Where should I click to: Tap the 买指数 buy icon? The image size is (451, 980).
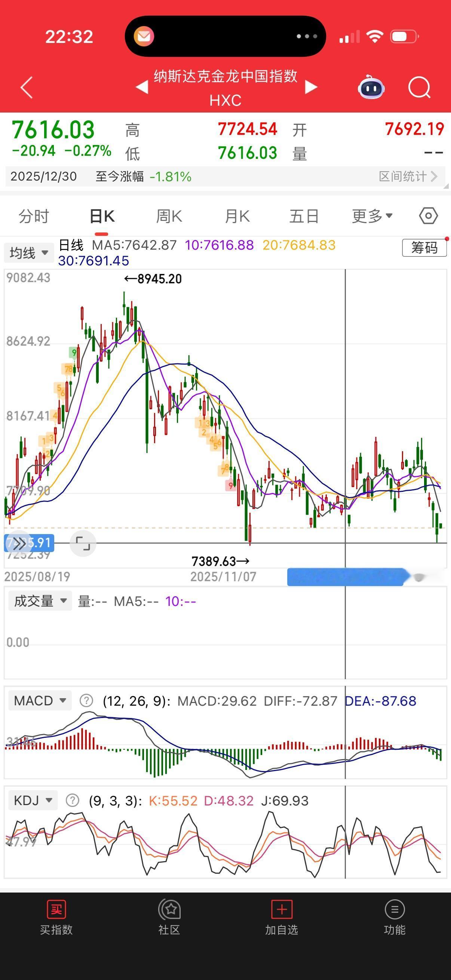(56, 909)
